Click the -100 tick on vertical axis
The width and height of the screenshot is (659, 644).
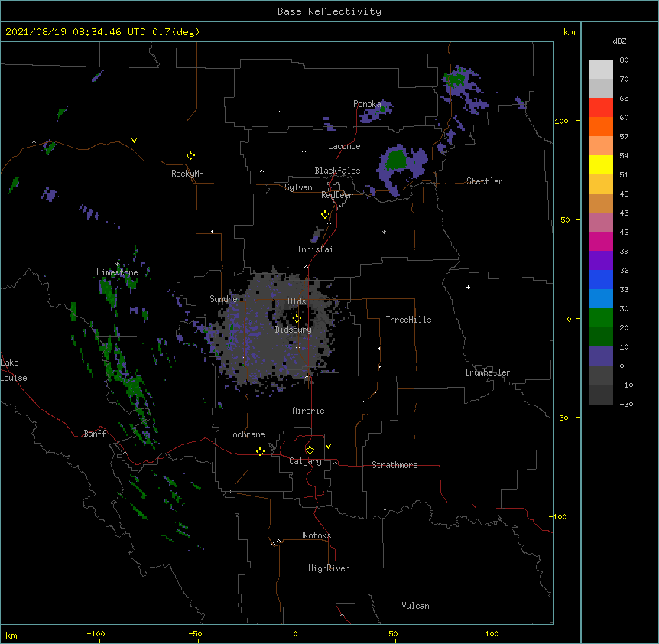tap(560, 516)
